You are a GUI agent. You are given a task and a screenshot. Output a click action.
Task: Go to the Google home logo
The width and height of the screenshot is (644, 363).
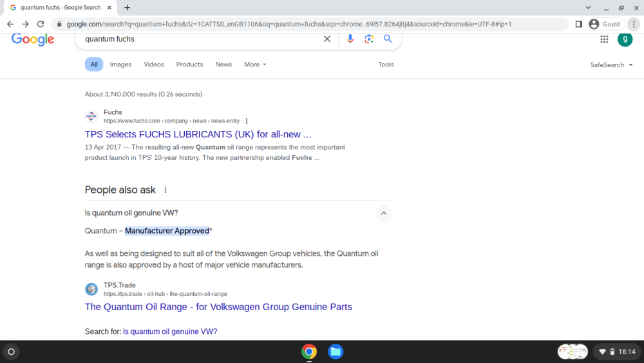[x=33, y=39]
